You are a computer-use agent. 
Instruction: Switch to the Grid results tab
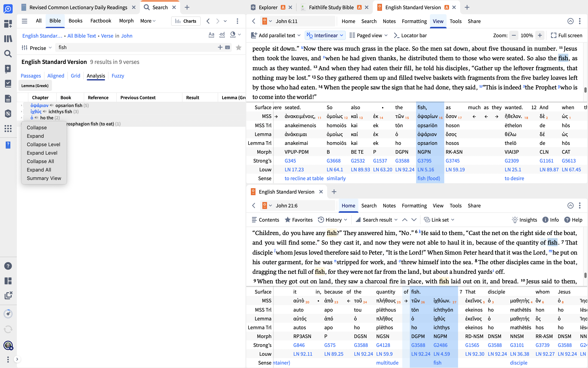(75, 76)
